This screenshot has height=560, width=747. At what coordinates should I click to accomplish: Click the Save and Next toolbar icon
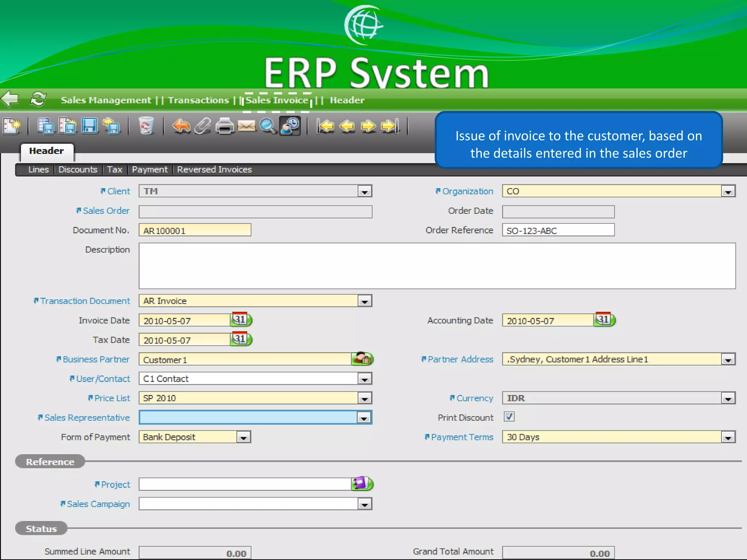[111, 126]
